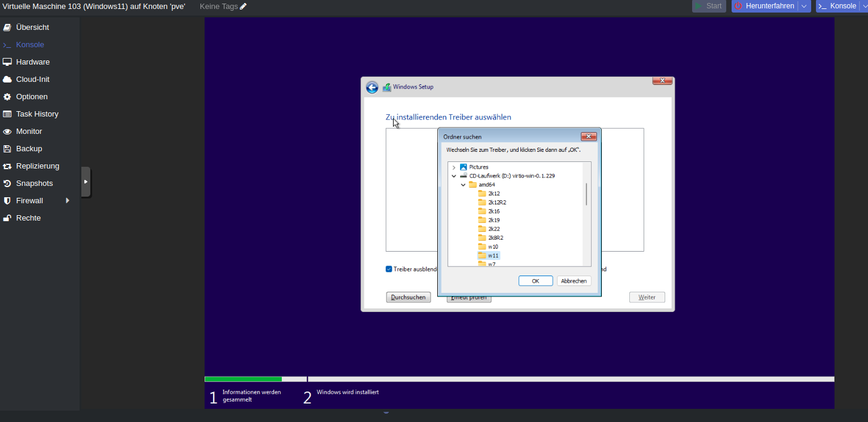The image size is (868, 422).
Task: Collapse the sidebar using the side handle
Action: pos(86,182)
